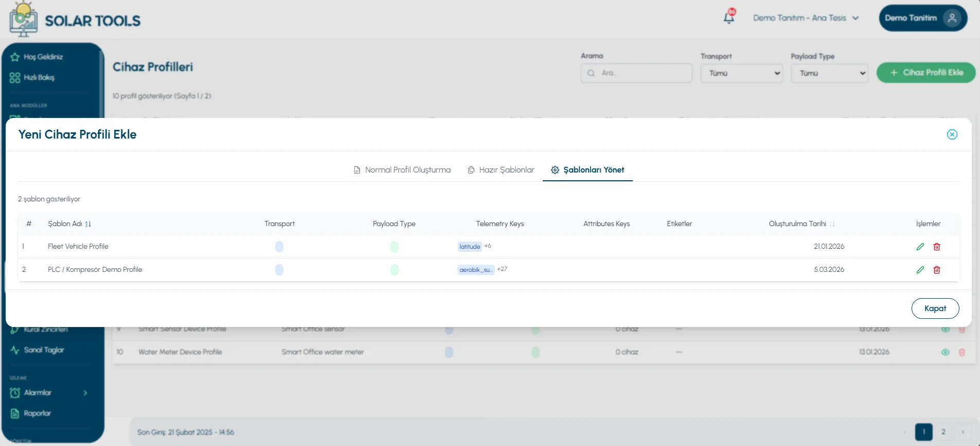Image resolution: width=980 pixels, height=446 pixels.
Task: Click the aerobik_su telemetry key tag
Action: pyautogui.click(x=476, y=270)
